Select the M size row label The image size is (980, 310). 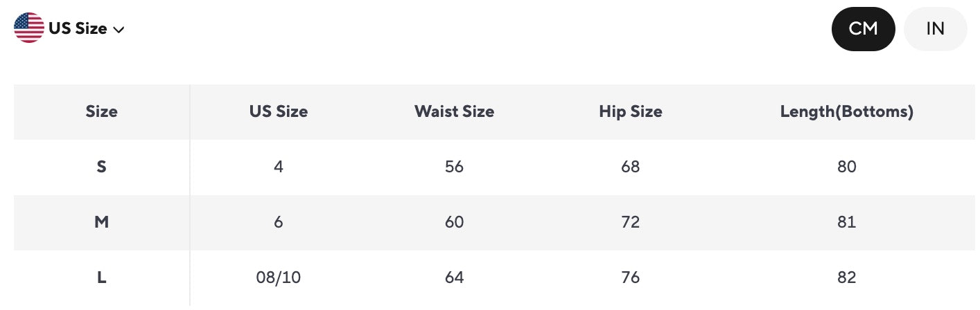point(102,222)
